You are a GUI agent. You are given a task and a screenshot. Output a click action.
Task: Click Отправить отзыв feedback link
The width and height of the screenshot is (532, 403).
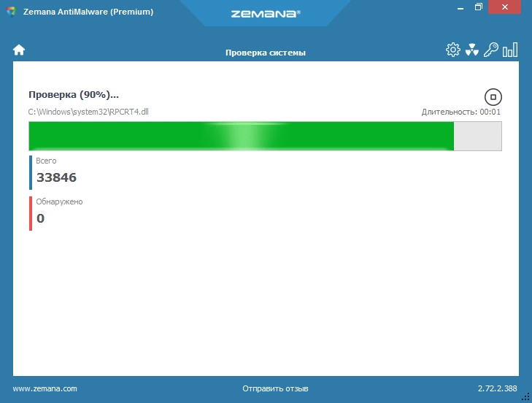(x=275, y=388)
